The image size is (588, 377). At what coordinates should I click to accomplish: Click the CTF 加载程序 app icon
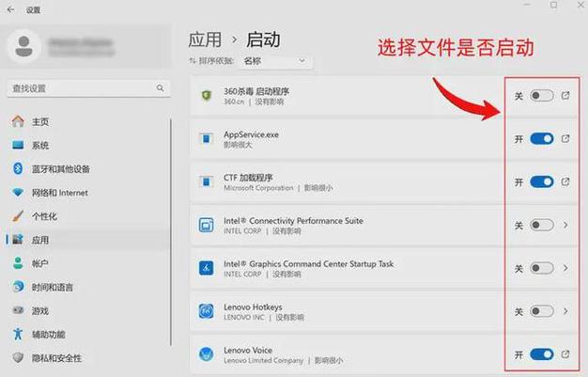(x=206, y=181)
